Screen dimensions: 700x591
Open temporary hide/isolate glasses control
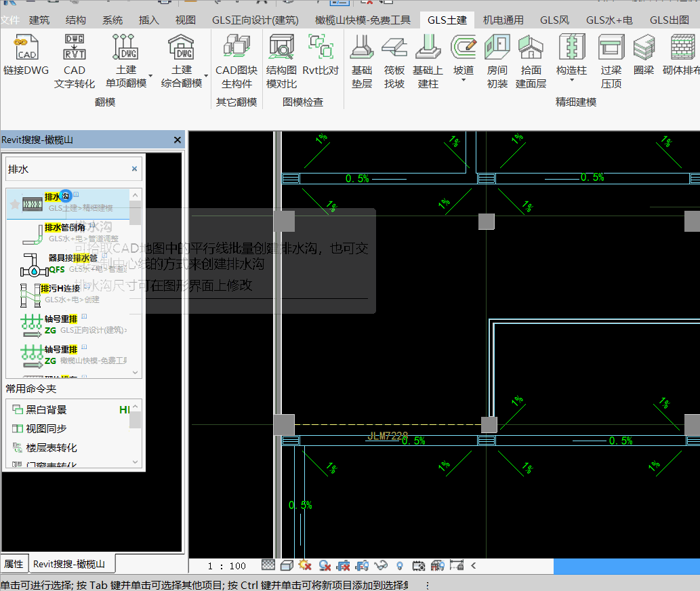coord(381,565)
